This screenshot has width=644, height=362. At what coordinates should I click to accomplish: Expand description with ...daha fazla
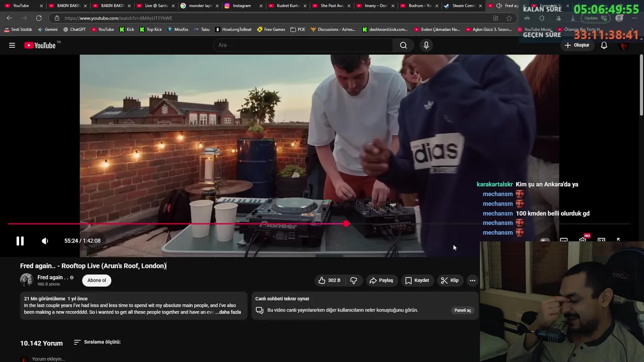click(x=228, y=312)
